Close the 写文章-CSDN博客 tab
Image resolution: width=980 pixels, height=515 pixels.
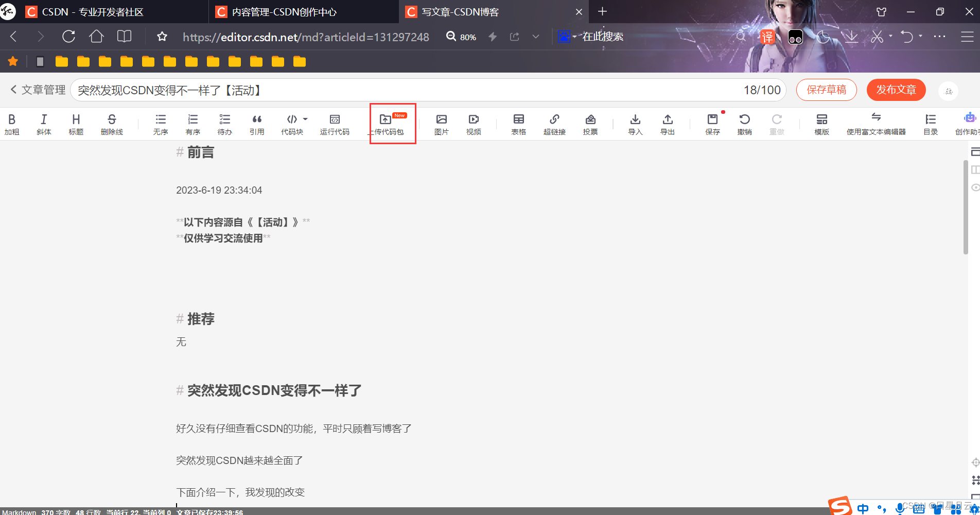579,12
